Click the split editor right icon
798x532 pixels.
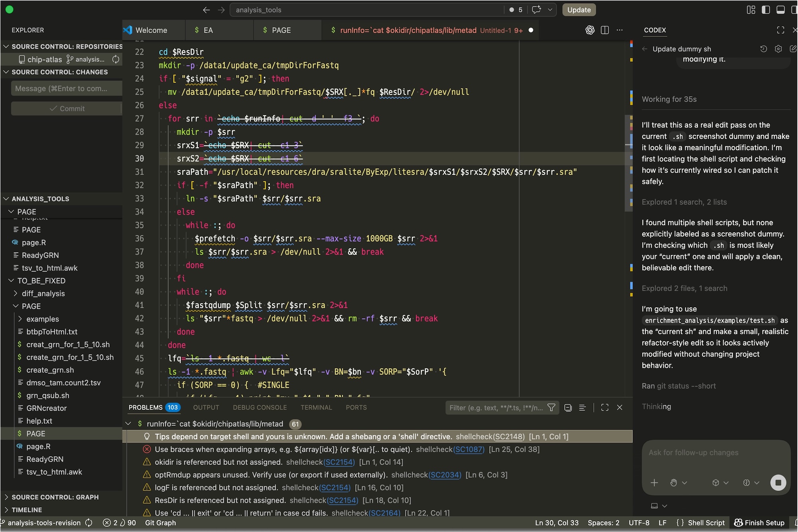604,30
